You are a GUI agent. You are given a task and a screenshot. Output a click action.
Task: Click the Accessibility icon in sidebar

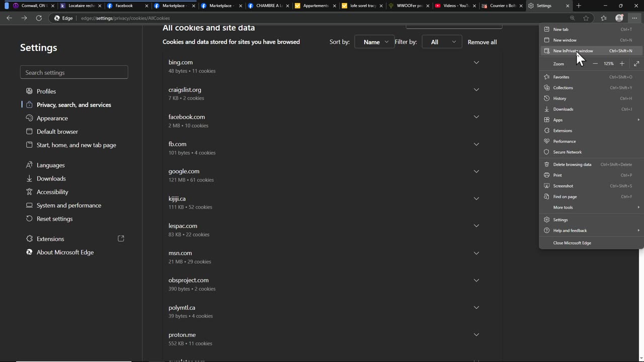point(29,192)
